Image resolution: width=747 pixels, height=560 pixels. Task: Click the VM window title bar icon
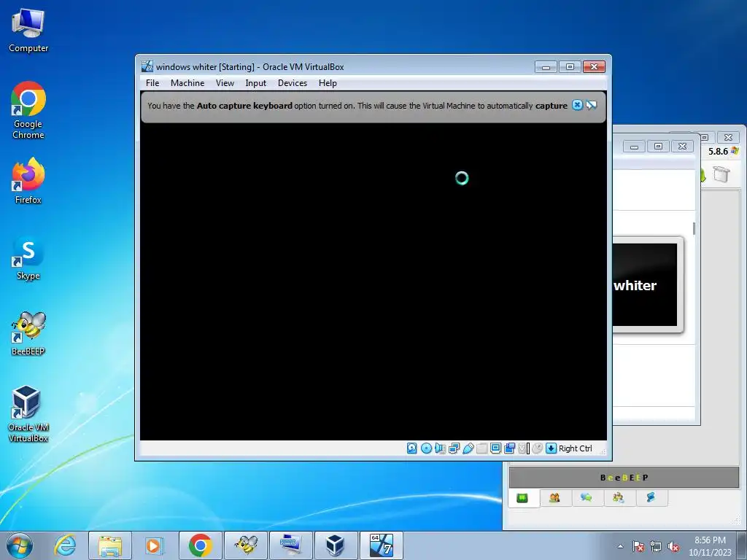coord(147,66)
